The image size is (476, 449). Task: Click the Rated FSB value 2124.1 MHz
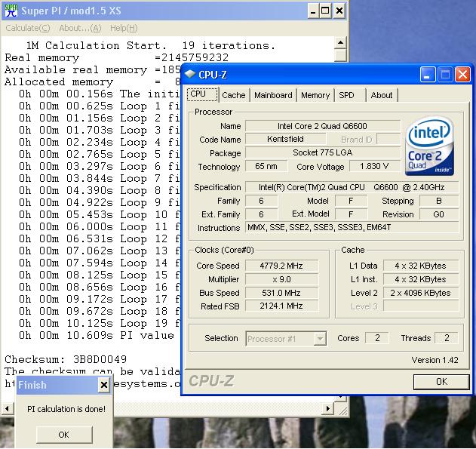281,306
